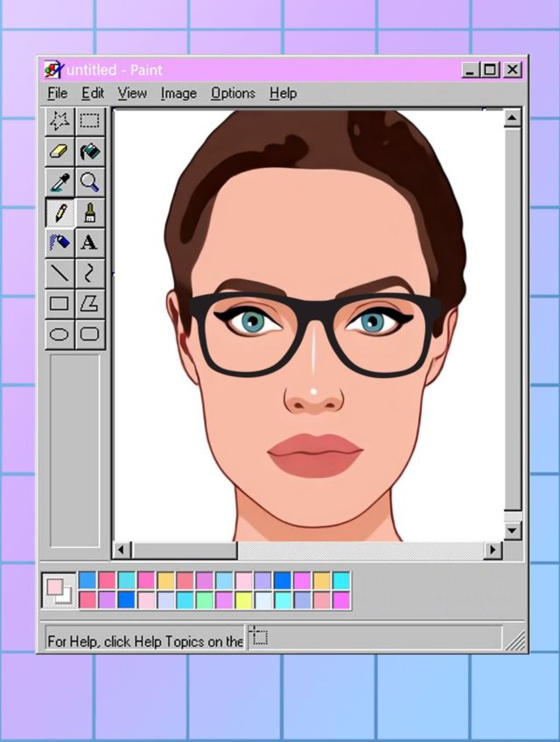Choose the Text tool
Image resolution: width=560 pixels, height=742 pixels.
pos(89,242)
